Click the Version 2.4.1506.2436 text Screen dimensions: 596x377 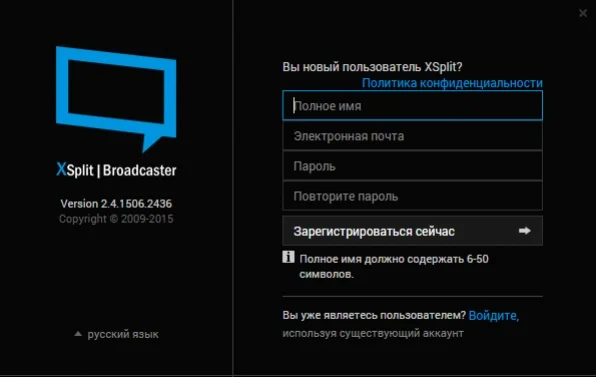[x=116, y=204]
